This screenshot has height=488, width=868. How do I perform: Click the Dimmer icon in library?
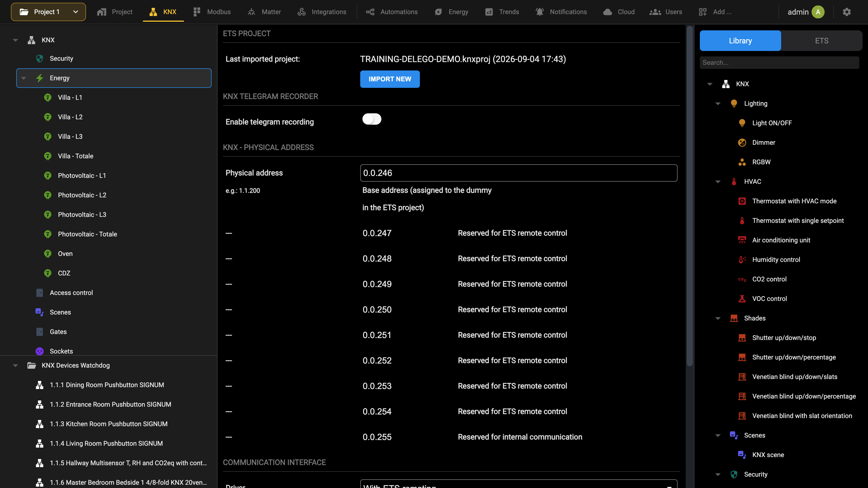tap(742, 143)
